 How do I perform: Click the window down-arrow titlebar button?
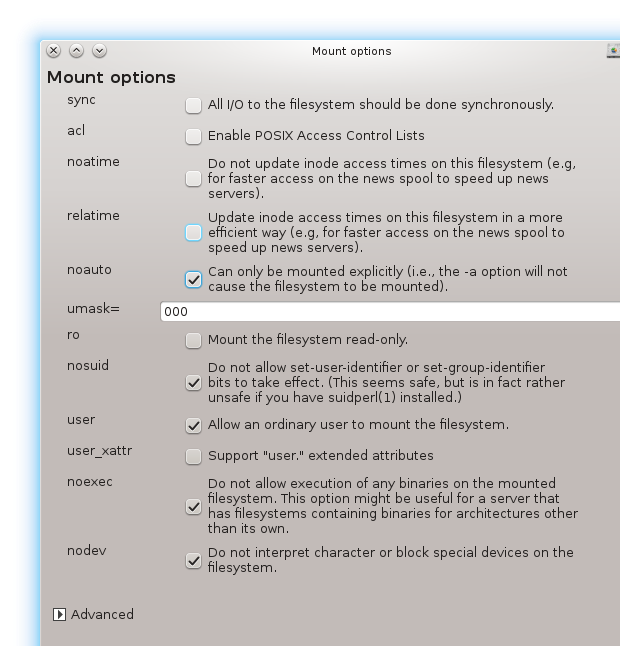99,51
